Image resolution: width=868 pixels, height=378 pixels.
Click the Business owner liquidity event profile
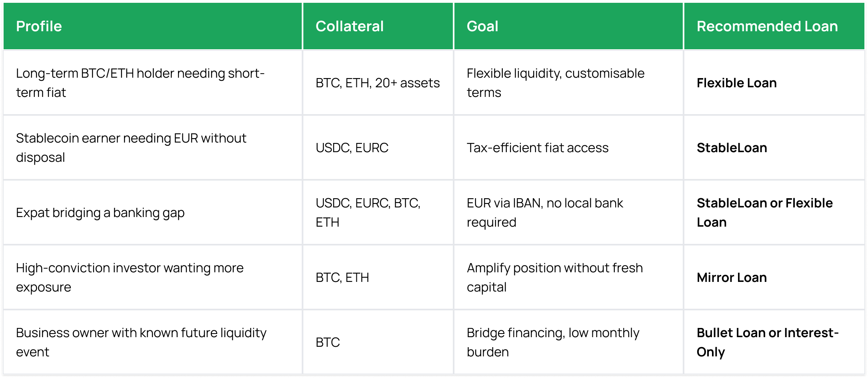[x=141, y=342]
